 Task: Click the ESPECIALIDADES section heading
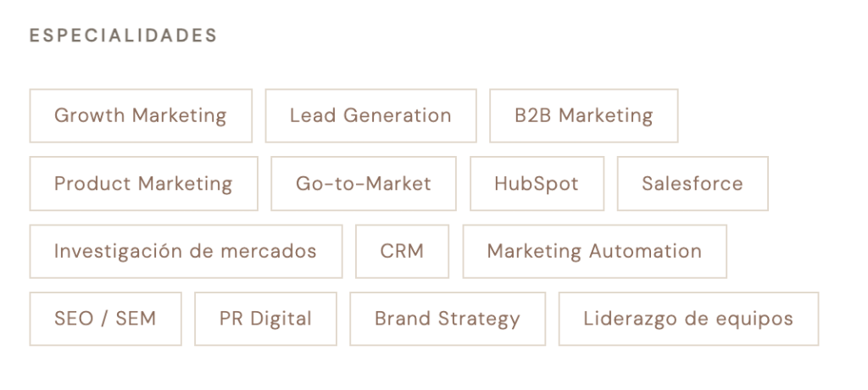124,36
